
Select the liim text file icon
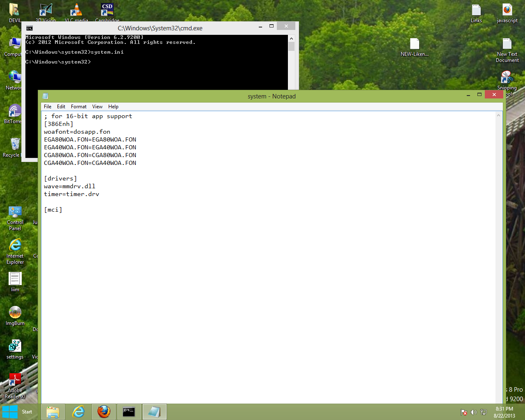pyautogui.click(x=15, y=282)
